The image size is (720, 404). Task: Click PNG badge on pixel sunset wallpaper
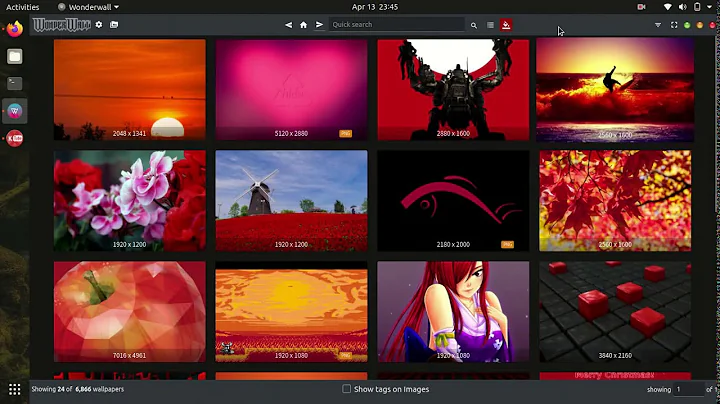click(345, 356)
